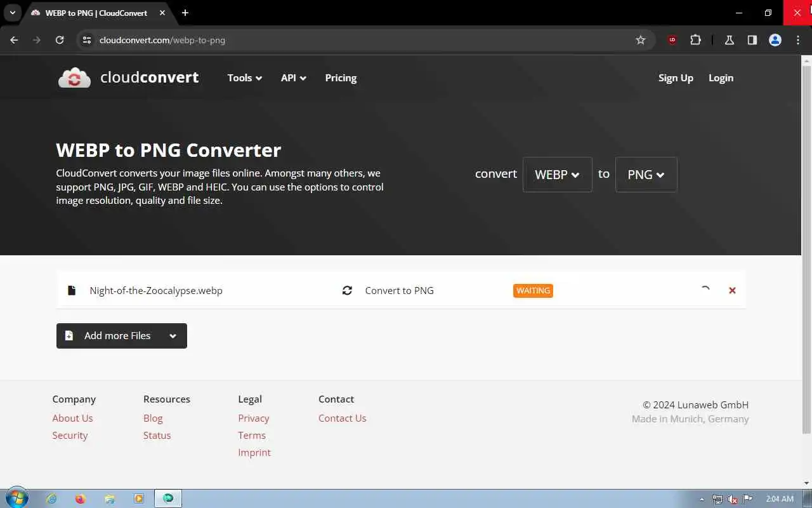Remove the Night-of-the-Zoocalypse.webp file with the red X
The image size is (812, 508).
point(732,290)
